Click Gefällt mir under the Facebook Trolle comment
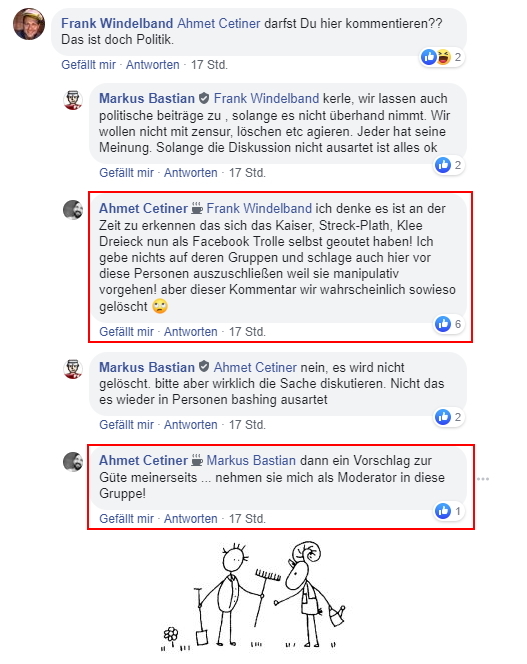527x664 pixels. tap(126, 332)
